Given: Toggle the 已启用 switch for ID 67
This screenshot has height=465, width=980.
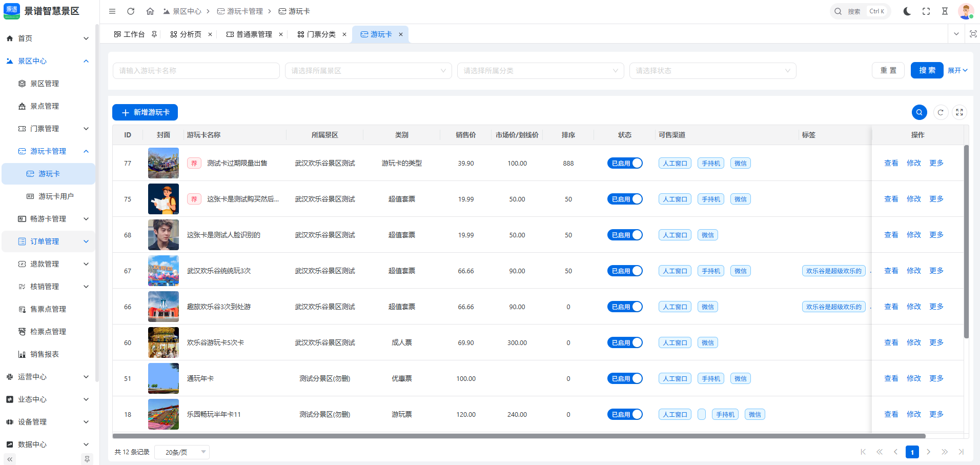Looking at the screenshot, I should 625,271.
